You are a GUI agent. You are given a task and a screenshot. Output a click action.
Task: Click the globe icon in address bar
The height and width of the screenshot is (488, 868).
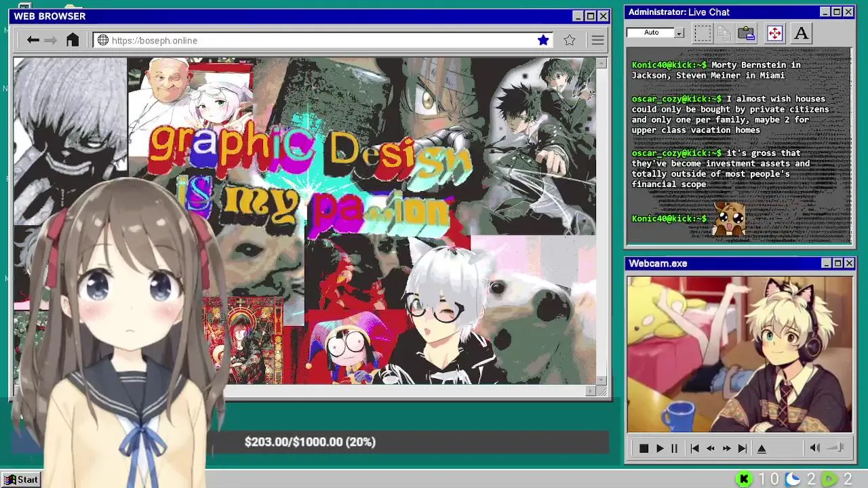click(103, 41)
